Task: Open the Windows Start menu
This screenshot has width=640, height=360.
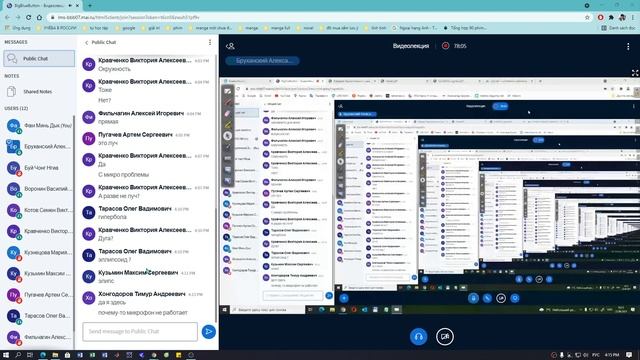Action: [x=6, y=355]
